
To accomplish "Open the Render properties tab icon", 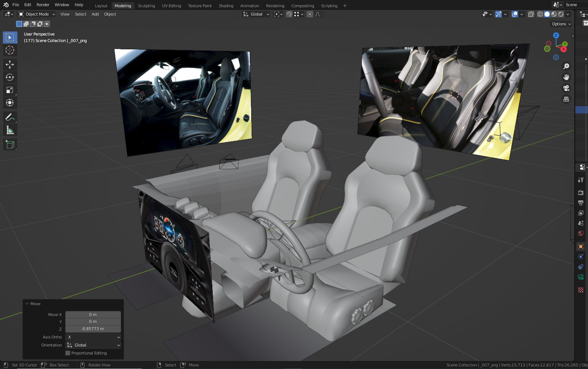I will [581, 192].
